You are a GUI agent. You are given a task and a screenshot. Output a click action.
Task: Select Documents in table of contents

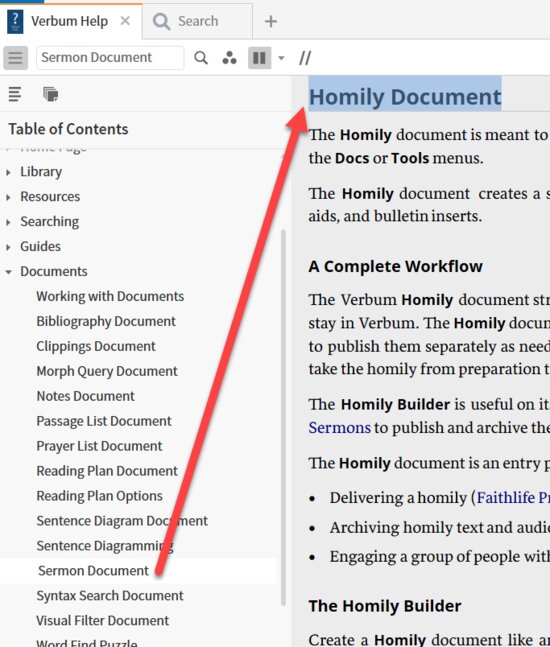pyautogui.click(x=54, y=271)
